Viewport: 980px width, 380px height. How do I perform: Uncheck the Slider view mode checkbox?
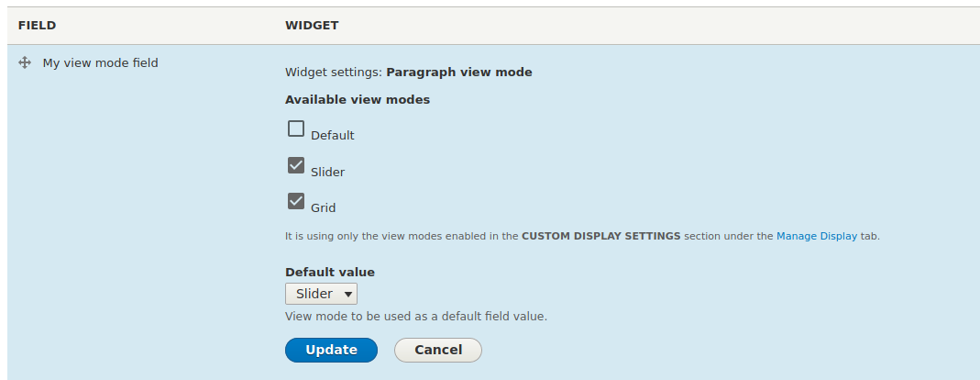[x=295, y=165]
